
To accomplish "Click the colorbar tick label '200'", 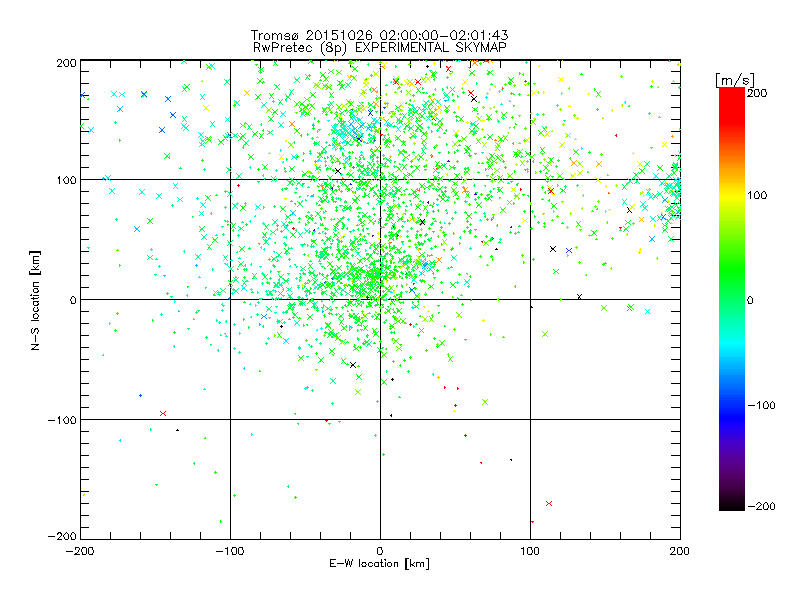I will tap(757, 93).
